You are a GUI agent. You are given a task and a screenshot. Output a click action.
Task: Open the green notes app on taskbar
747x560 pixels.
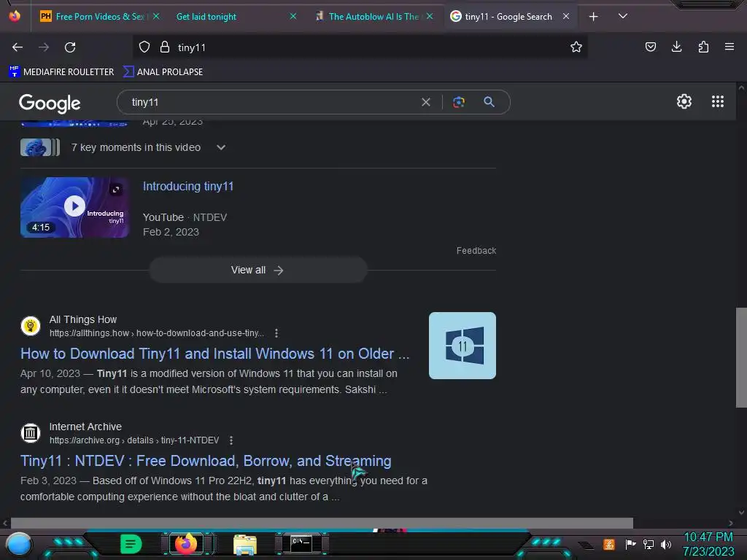(131, 544)
